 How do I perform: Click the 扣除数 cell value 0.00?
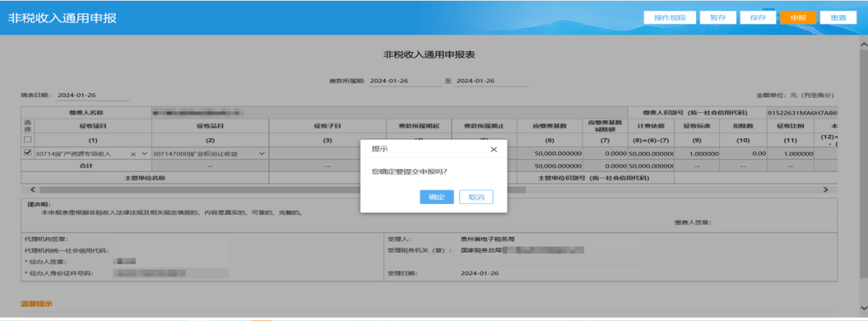(x=758, y=153)
